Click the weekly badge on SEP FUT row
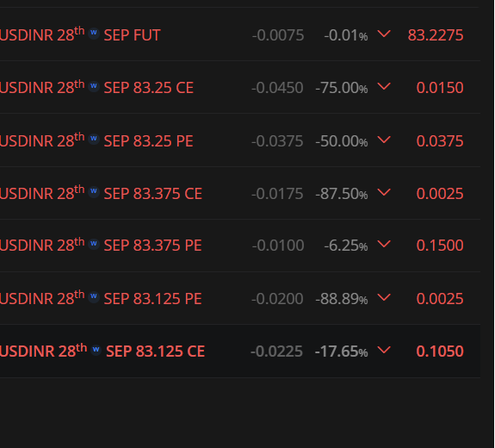This screenshot has width=495, height=448. point(94,33)
